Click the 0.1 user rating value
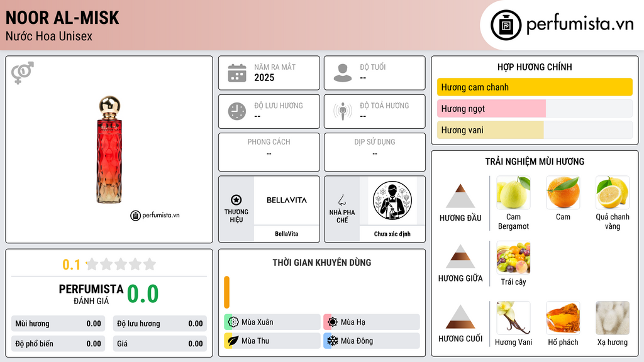 [x=72, y=265]
